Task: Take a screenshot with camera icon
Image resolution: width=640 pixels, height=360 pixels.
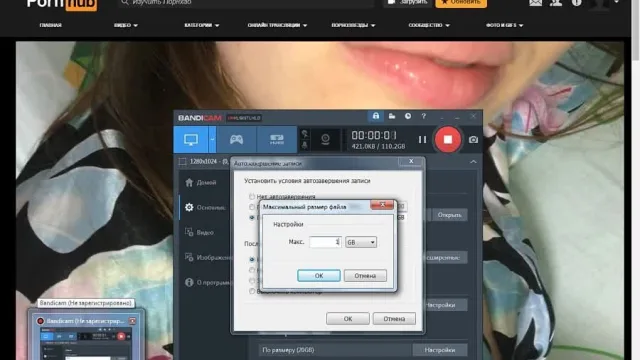Action: point(473,140)
